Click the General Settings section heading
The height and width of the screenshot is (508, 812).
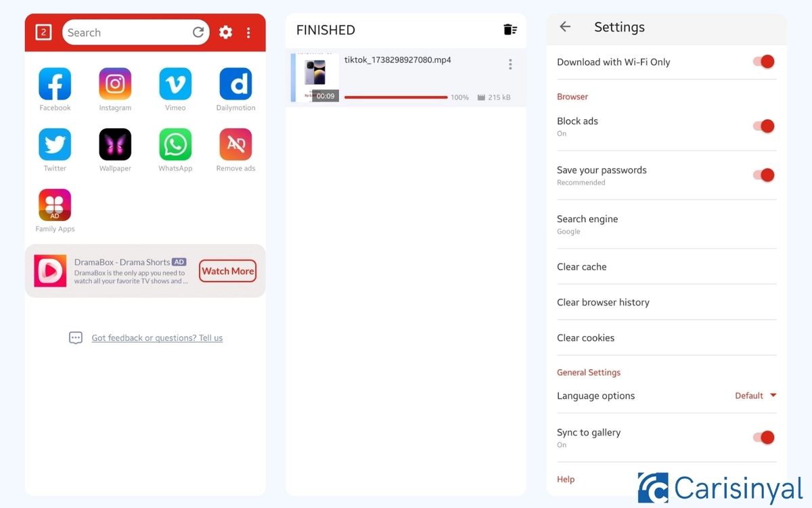click(x=589, y=373)
